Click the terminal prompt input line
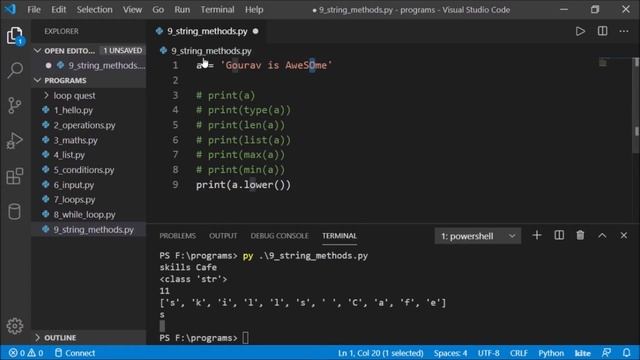The height and width of the screenshot is (360, 640). pyautogui.click(x=245, y=338)
